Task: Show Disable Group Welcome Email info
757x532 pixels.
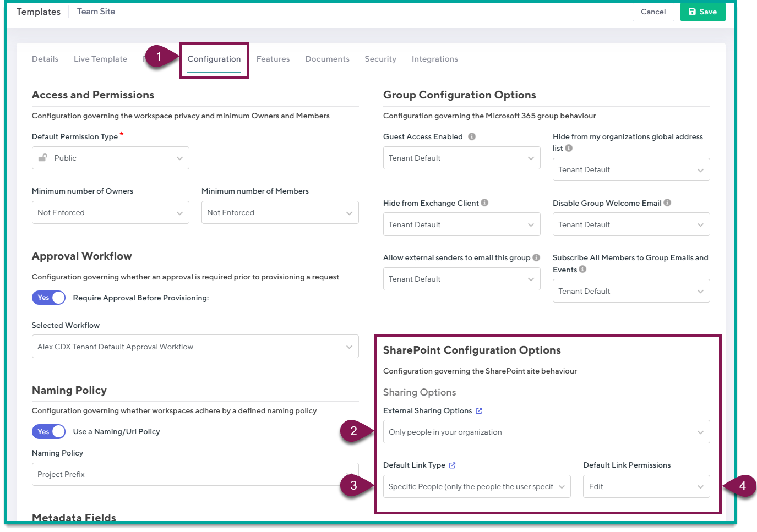Action: tap(667, 202)
